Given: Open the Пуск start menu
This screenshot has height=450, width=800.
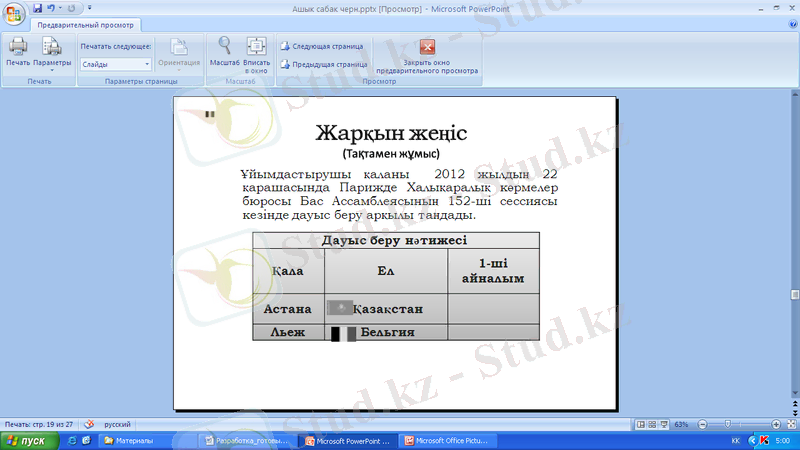Looking at the screenshot, I should pyautogui.click(x=24, y=440).
